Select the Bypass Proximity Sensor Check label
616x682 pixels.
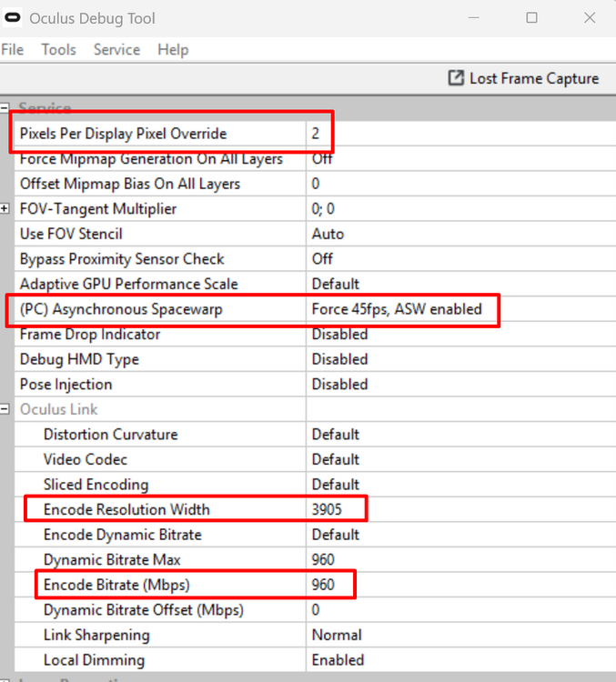(x=122, y=259)
